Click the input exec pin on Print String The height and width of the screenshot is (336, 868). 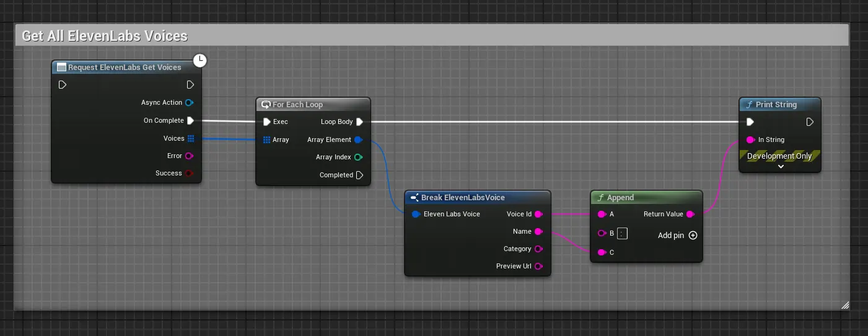click(750, 122)
